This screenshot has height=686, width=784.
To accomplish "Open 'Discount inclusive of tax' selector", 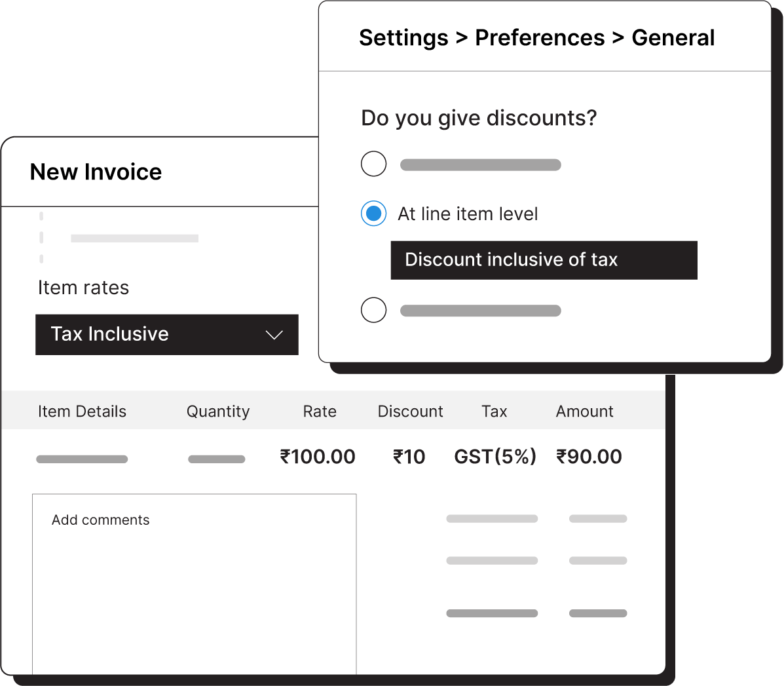I will coord(544,260).
